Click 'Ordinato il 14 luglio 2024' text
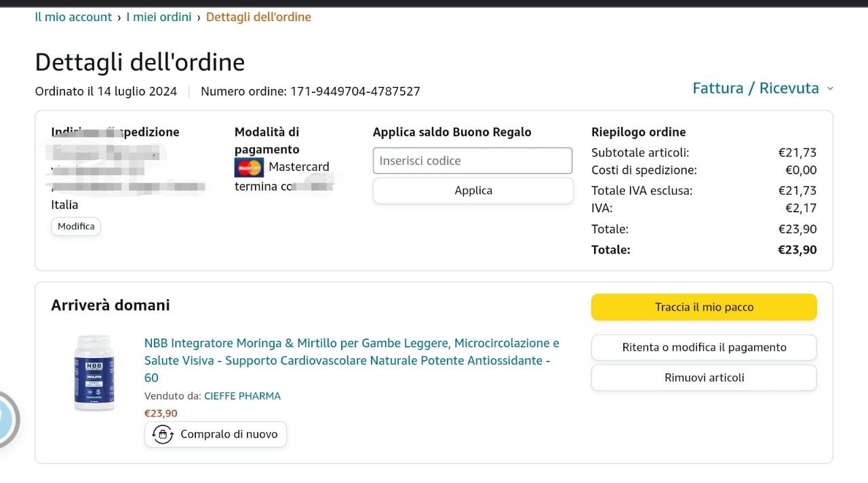The width and height of the screenshot is (868, 483). click(106, 92)
